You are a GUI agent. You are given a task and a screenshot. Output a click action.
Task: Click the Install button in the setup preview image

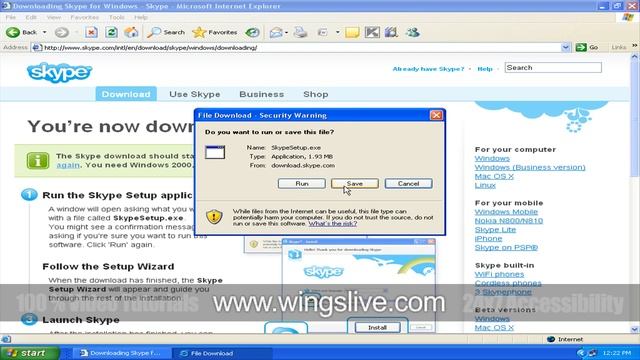(x=377, y=327)
